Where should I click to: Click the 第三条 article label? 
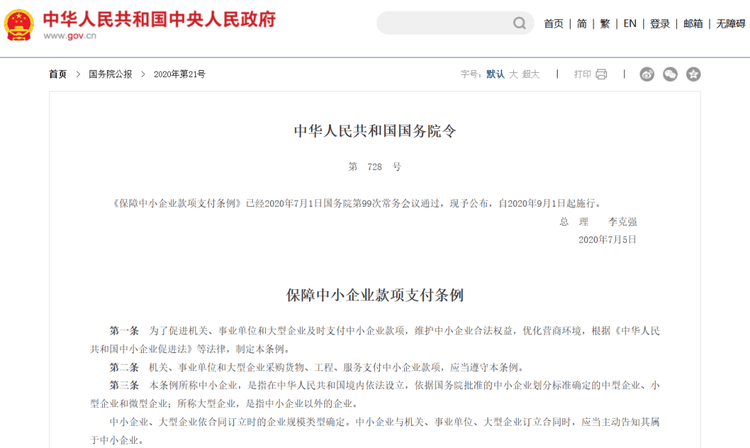pos(124,385)
